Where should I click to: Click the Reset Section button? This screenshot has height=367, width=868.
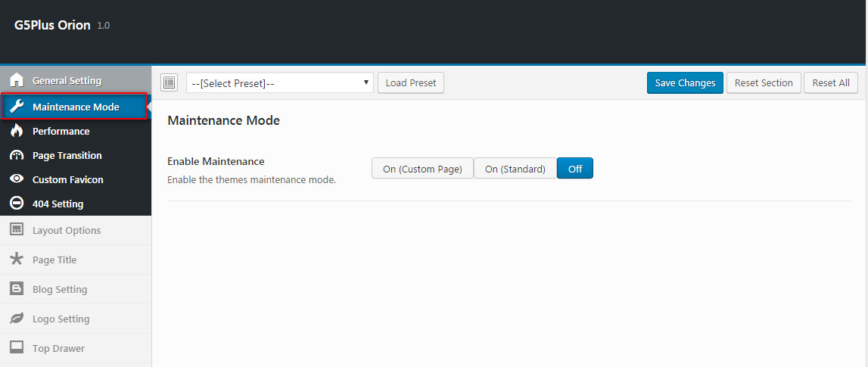764,83
